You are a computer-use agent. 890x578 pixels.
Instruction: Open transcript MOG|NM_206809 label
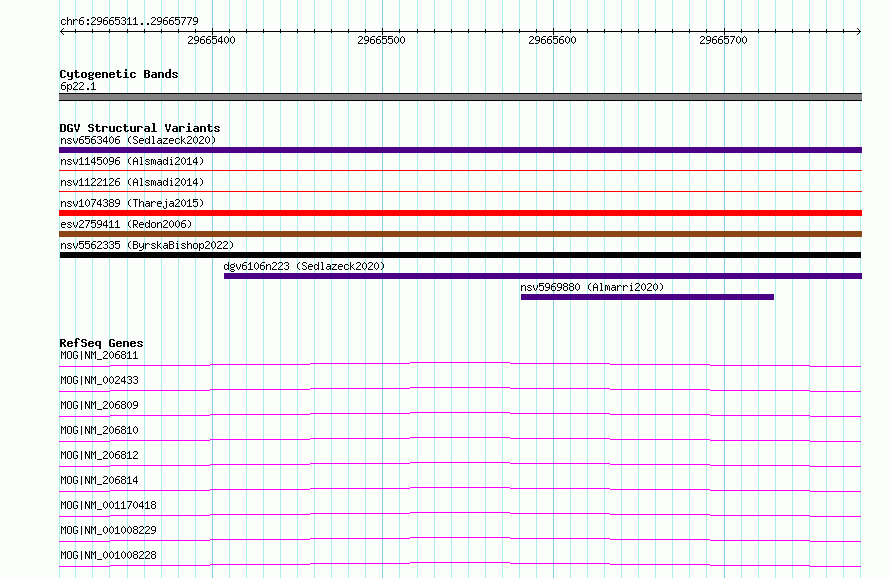click(x=99, y=405)
